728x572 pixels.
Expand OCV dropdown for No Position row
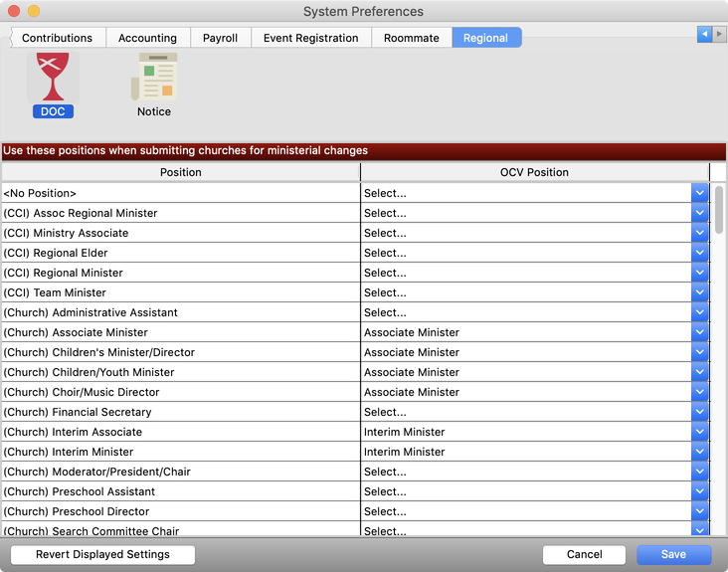point(700,193)
